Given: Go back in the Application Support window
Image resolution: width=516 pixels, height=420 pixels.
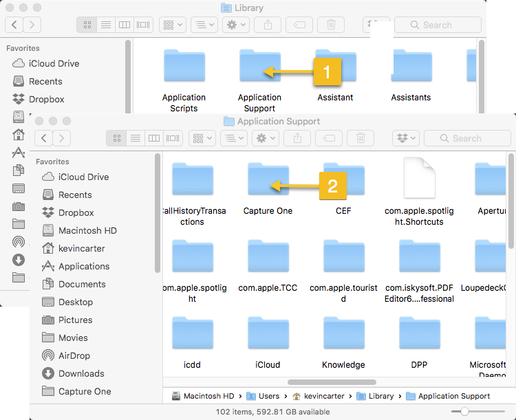Looking at the screenshot, I should pyautogui.click(x=45, y=138).
